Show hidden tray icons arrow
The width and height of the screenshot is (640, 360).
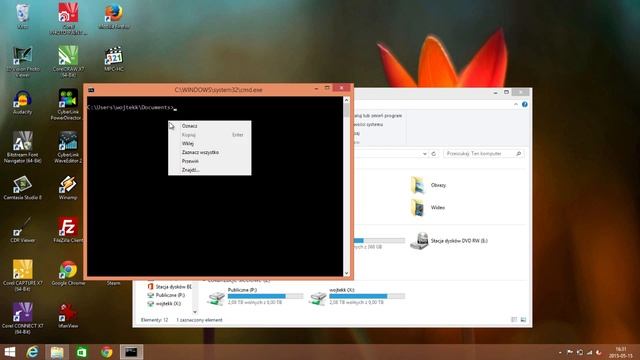[560, 352]
